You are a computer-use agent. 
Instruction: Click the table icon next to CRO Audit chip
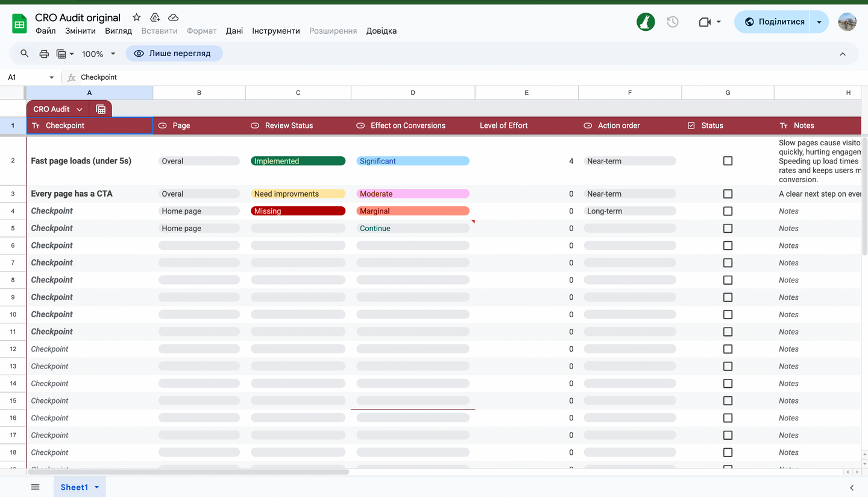101,109
